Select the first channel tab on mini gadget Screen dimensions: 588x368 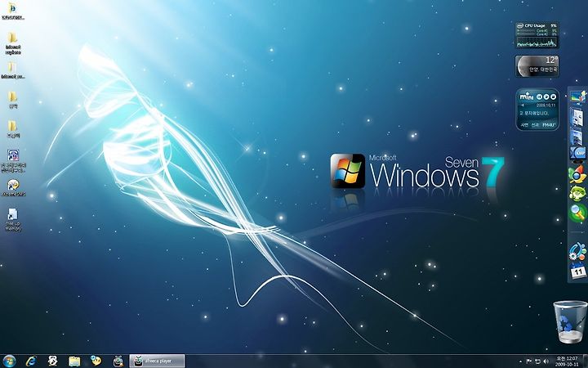point(524,124)
